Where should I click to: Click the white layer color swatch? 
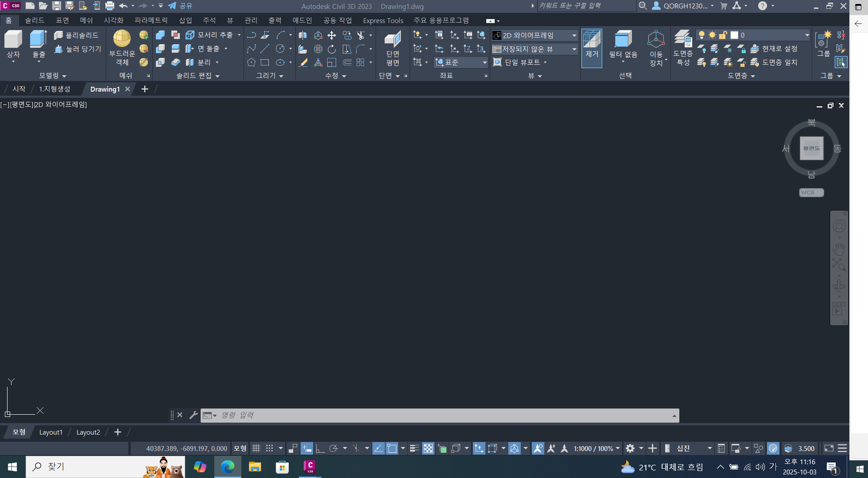734,35
